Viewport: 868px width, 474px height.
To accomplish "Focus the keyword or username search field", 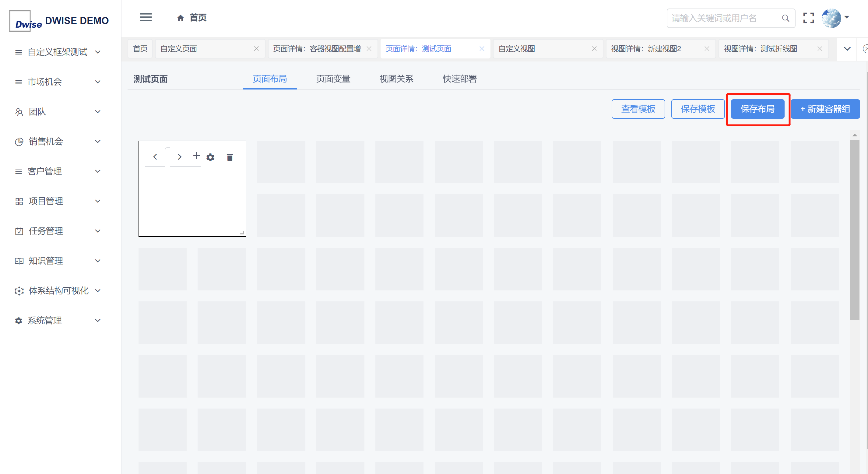I will pos(730,18).
